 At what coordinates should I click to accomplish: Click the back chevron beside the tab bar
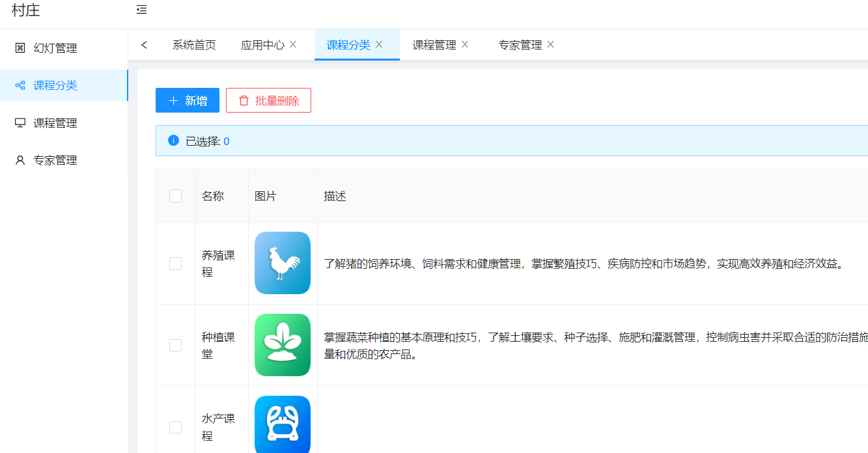click(144, 44)
